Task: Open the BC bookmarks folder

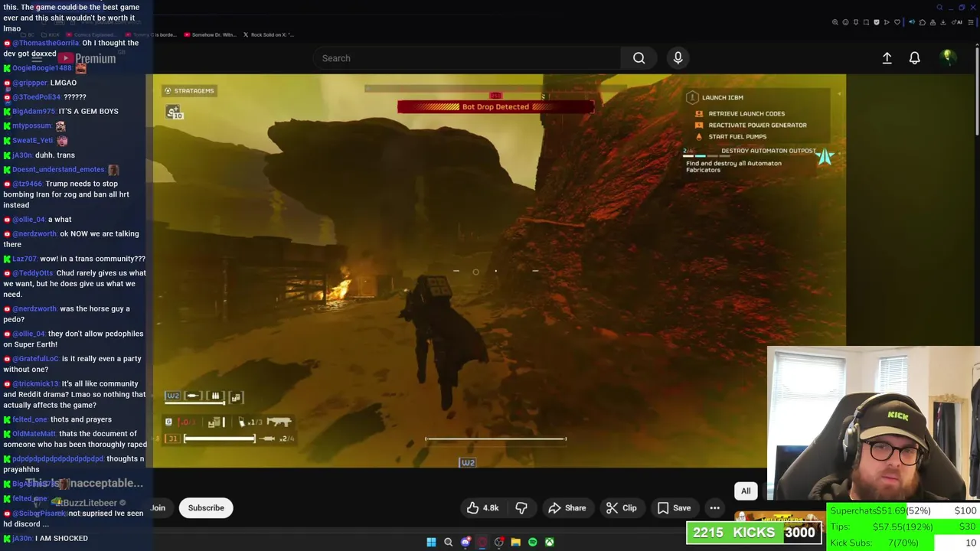Action: (28, 34)
